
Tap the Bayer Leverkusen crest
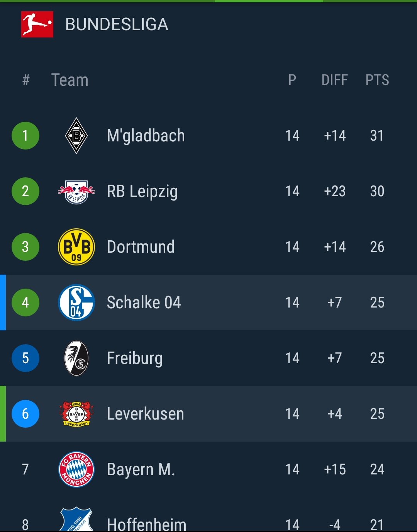[x=76, y=414]
